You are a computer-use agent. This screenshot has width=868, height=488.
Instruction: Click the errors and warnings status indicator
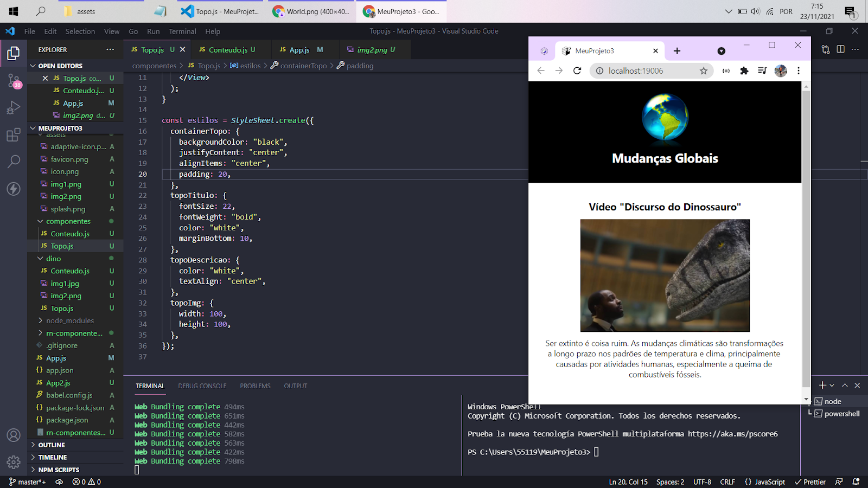coord(87,481)
